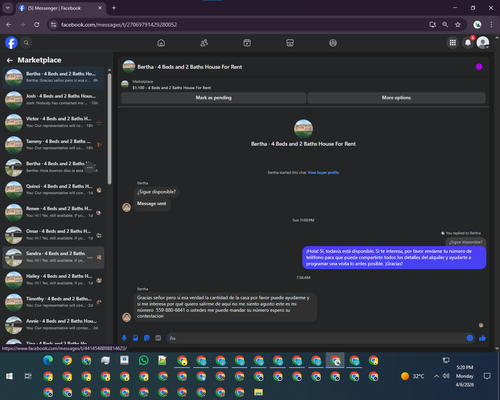
Task: Click the $1,100 listing summary line
Action: click(x=172, y=88)
